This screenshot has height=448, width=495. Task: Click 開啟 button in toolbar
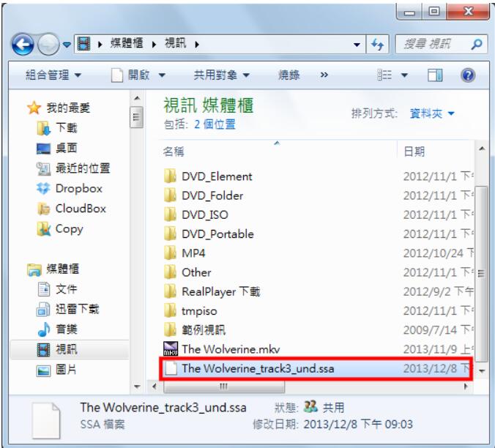(x=138, y=75)
